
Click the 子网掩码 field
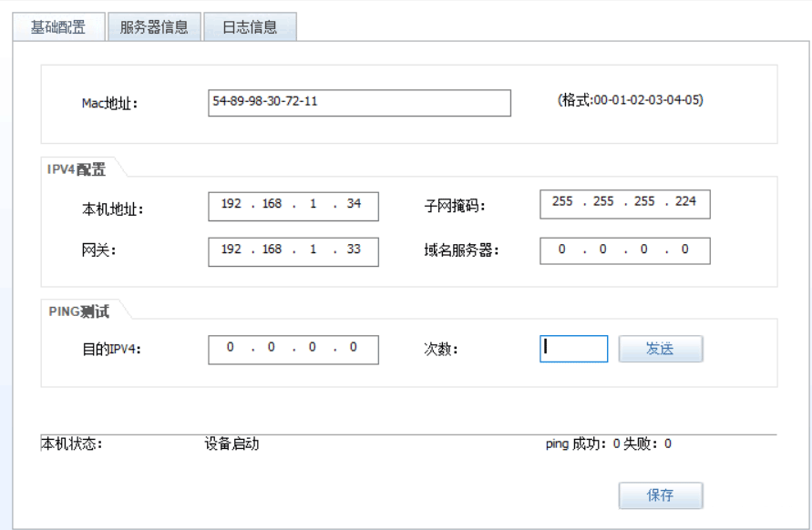tap(624, 205)
